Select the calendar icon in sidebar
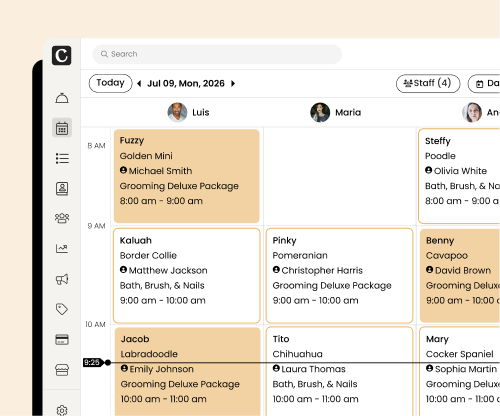Image resolution: width=500 pixels, height=416 pixels. pyautogui.click(x=62, y=128)
